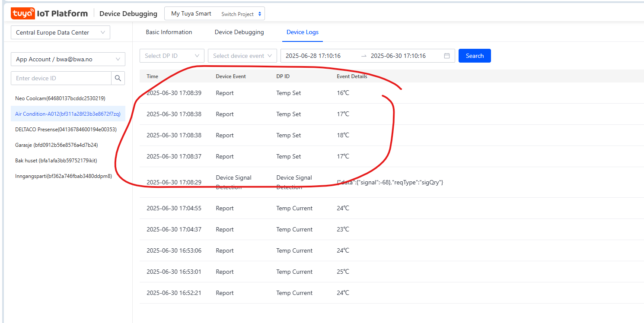Open the Select DP ID dropdown

(x=172, y=56)
